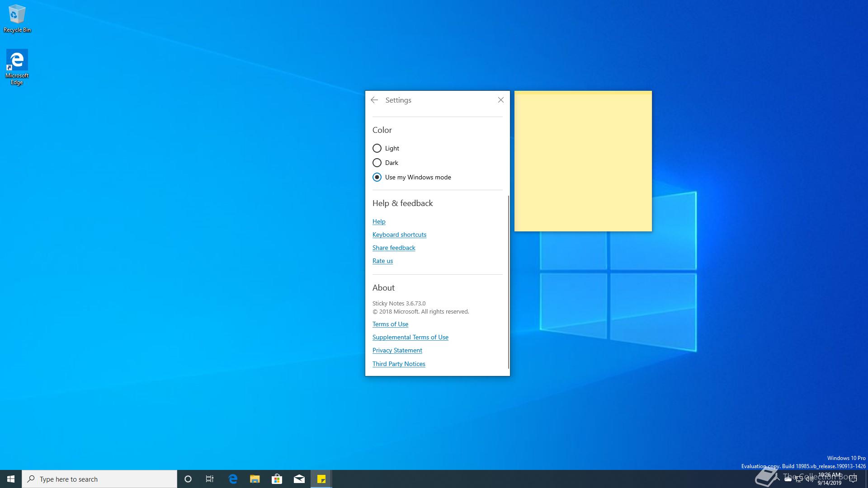
Task: Close the Sticky Notes Settings window
Action: click(500, 100)
